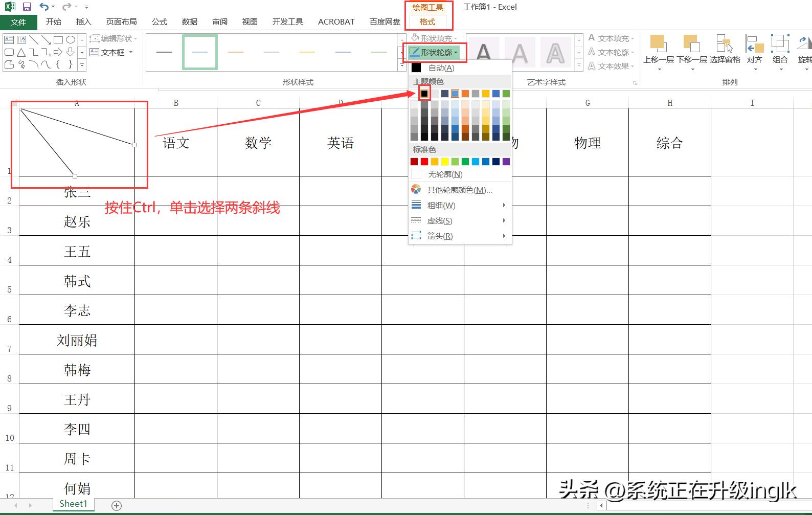Select the triangle shape in shapes gallery
The width and height of the screenshot is (812, 515).
[x=21, y=52]
